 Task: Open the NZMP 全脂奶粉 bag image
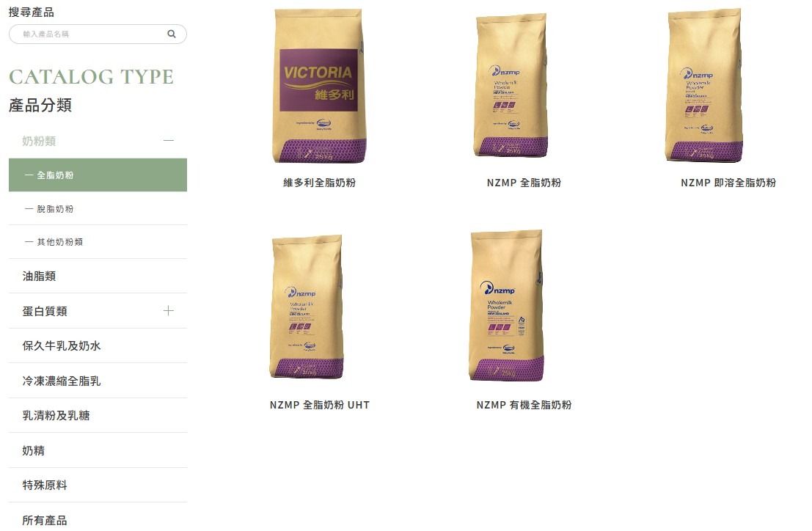click(x=511, y=86)
